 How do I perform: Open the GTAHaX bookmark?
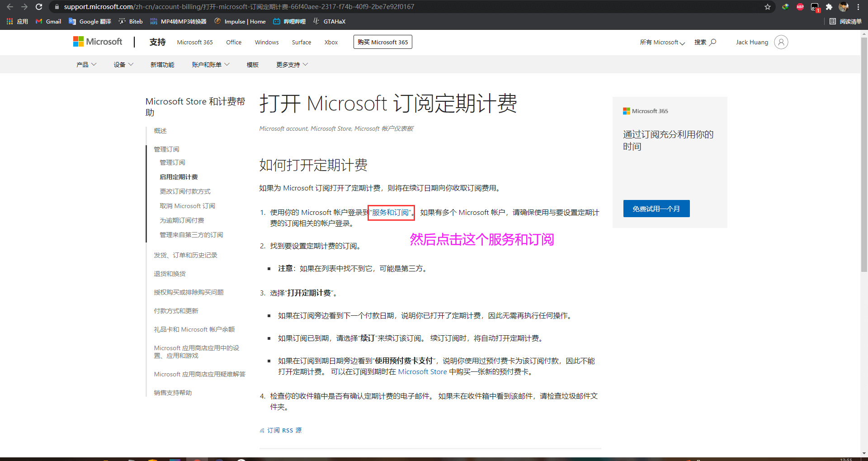[329, 21]
